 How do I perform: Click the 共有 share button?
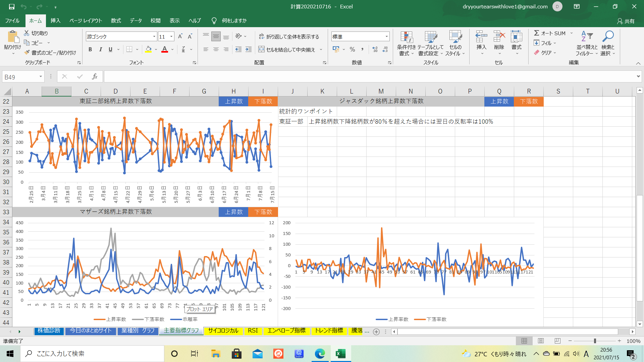626,21
